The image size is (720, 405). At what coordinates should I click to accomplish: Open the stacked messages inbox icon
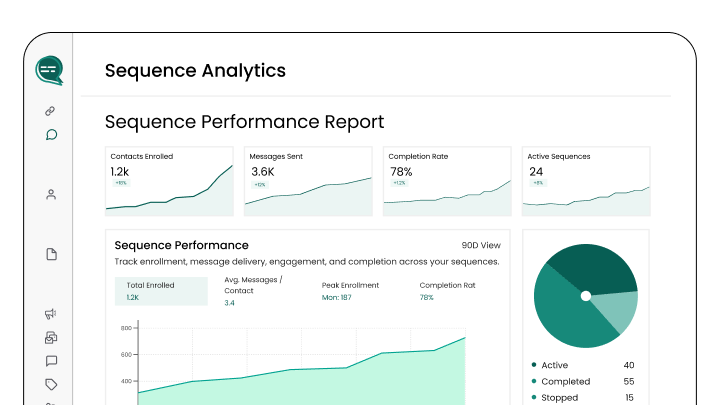pyautogui.click(x=51, y=338)
